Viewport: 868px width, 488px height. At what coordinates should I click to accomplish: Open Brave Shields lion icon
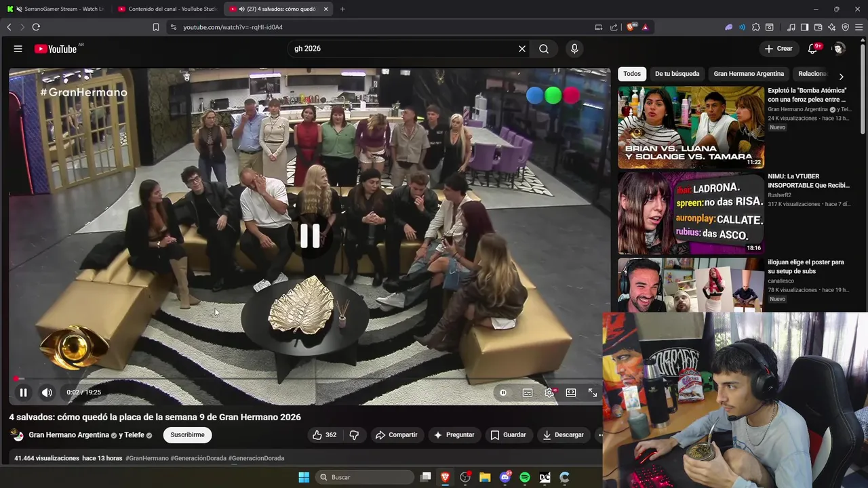631,27
